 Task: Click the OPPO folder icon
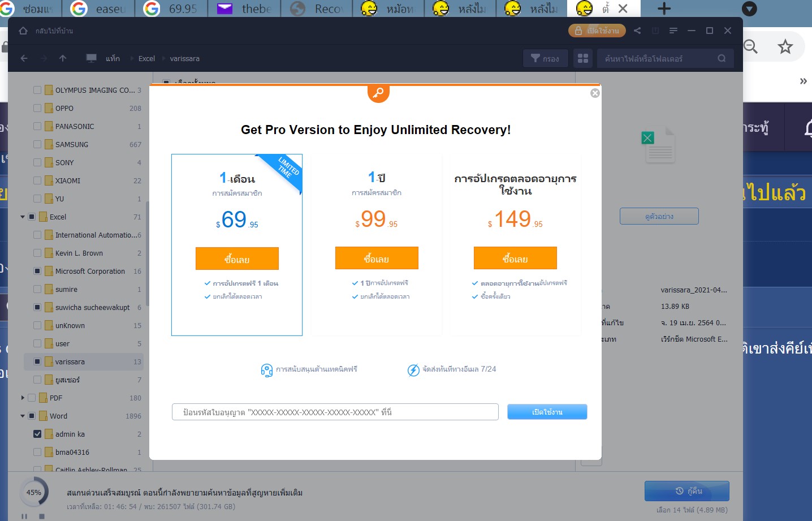click(x=49, y=108)
